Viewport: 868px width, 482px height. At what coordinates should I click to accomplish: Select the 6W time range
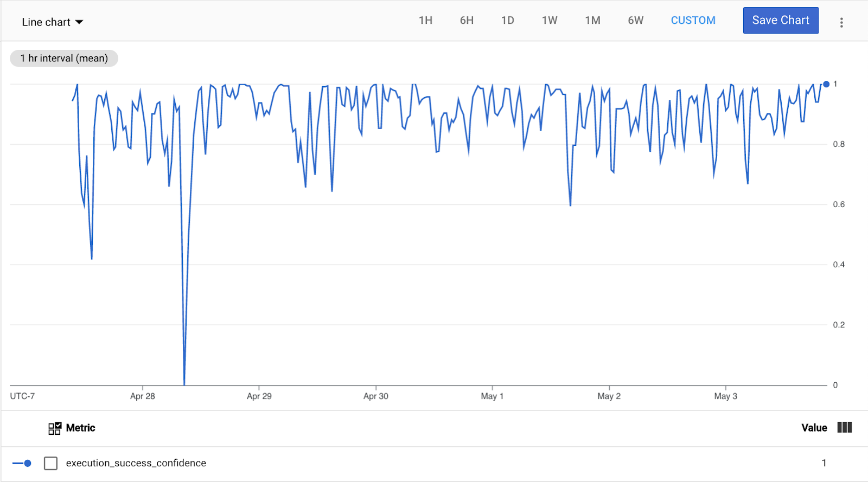click(635, 21)
